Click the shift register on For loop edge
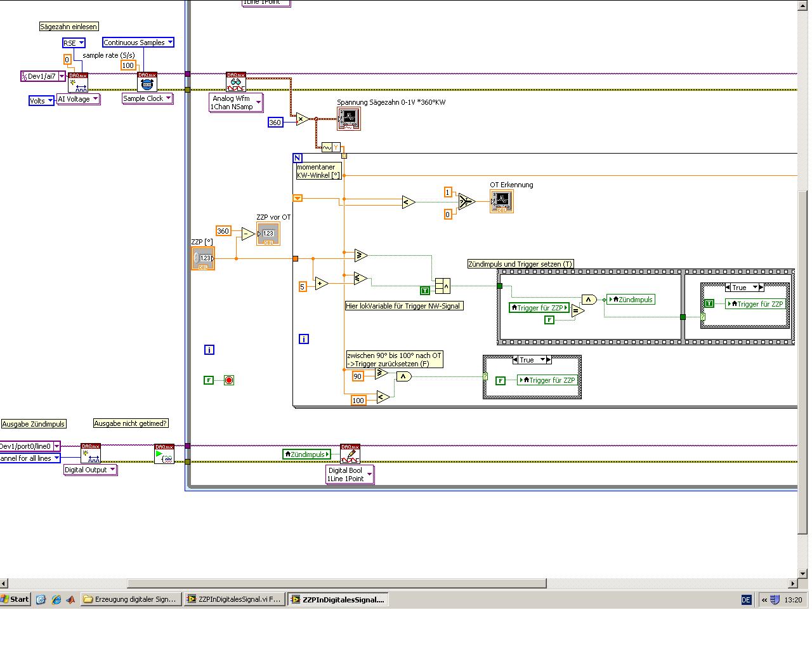The height and width of the screenshot is (650, 812). [x=298, y=198]
